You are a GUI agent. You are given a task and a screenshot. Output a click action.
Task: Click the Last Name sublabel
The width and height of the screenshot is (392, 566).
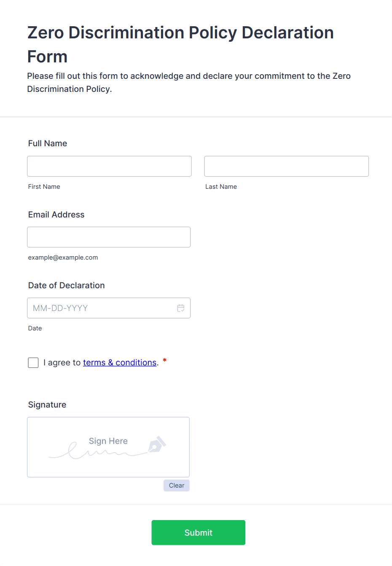tap(221, 187)
